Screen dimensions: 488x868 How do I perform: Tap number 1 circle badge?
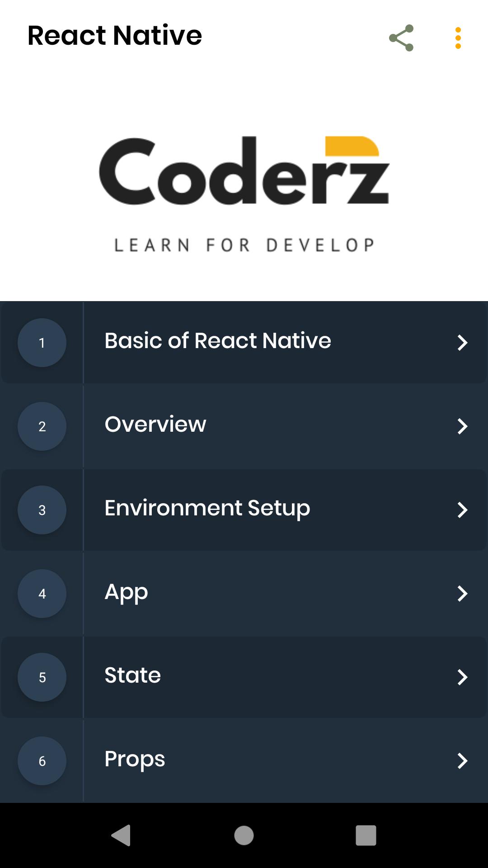42,343
